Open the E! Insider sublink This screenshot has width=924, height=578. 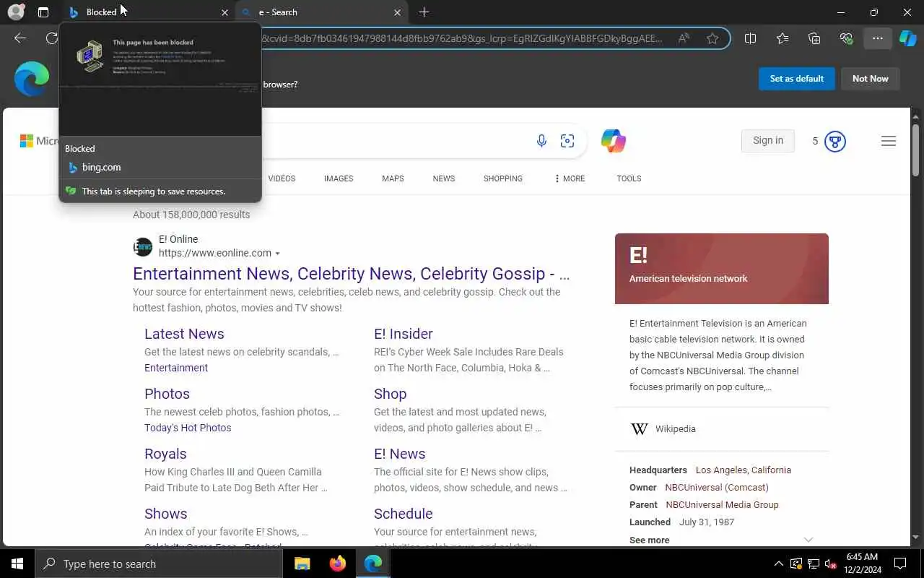pos(404,334)
